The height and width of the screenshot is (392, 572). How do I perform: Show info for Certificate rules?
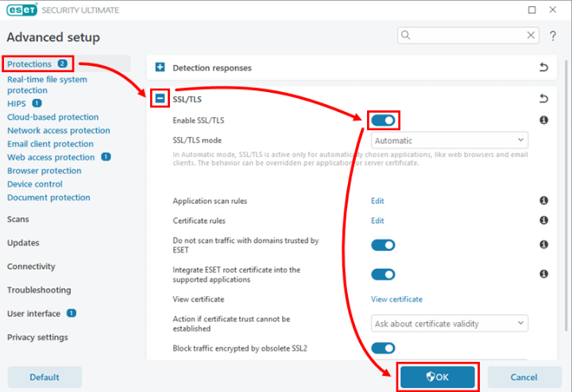[543, 220]
